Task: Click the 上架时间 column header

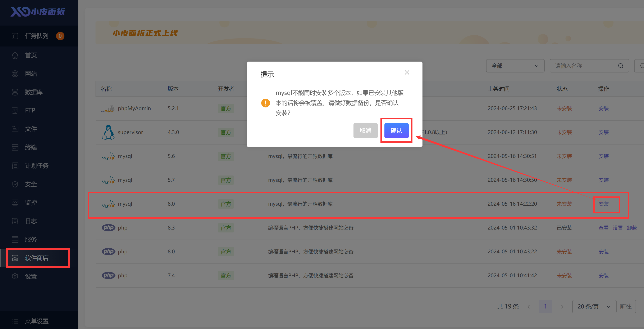Action: [498, 89]
